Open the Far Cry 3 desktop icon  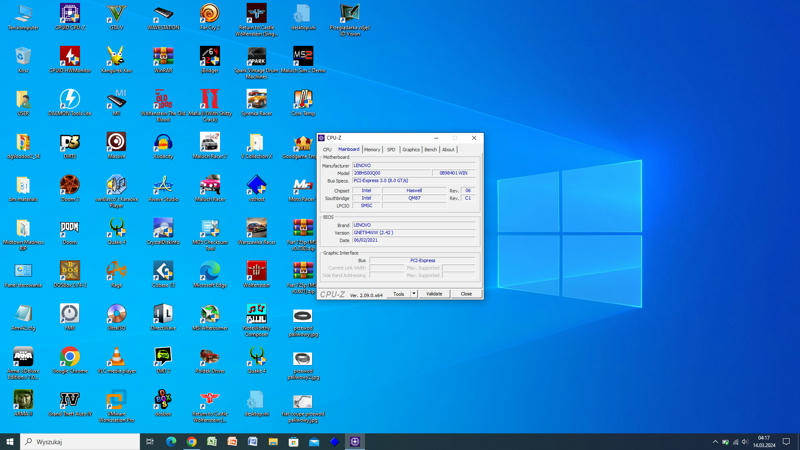210,17
